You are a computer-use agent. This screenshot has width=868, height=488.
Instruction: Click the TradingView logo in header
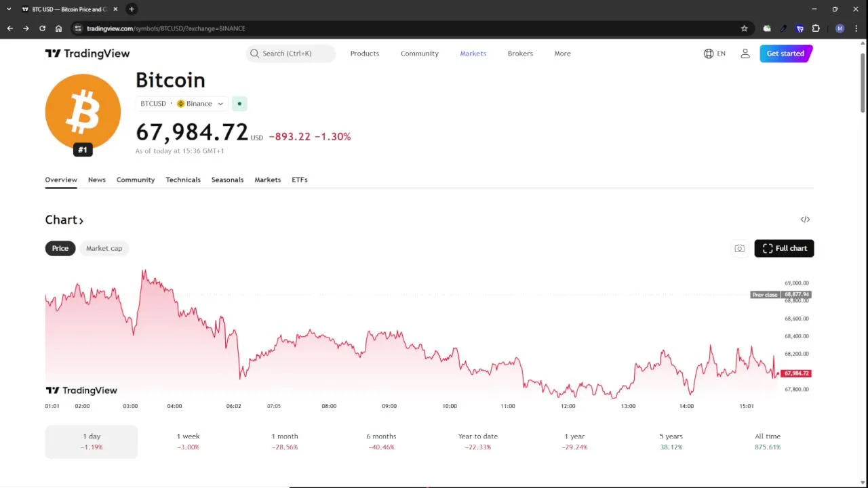[87, 54]
